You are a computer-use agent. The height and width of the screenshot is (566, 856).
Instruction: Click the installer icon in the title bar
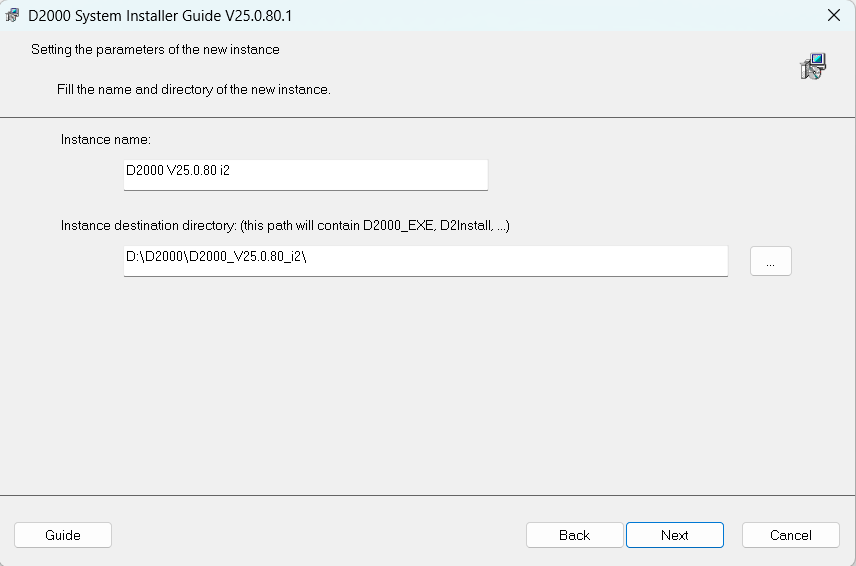(x=13, y=16)
